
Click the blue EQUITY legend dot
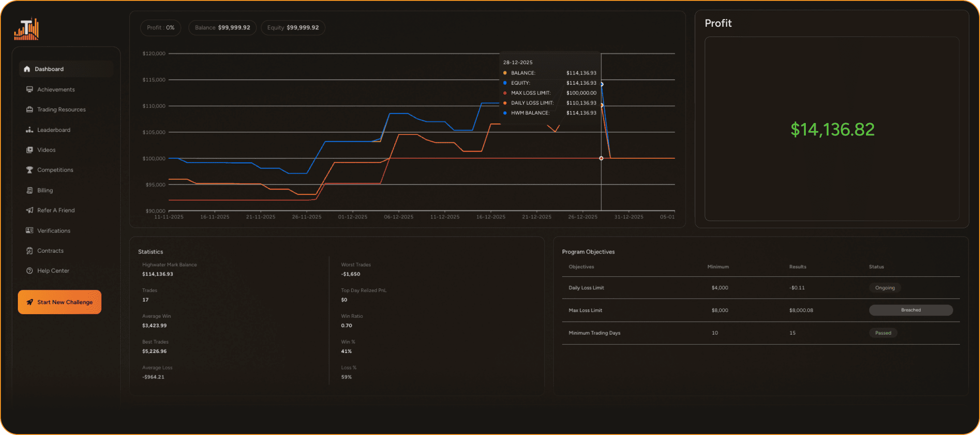point(505,83)
